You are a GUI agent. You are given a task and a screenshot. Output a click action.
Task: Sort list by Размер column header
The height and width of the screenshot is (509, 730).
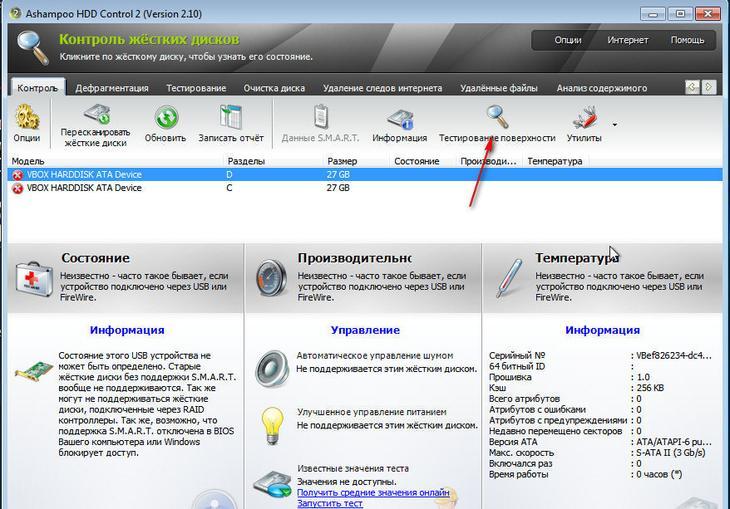pos(342,161)
